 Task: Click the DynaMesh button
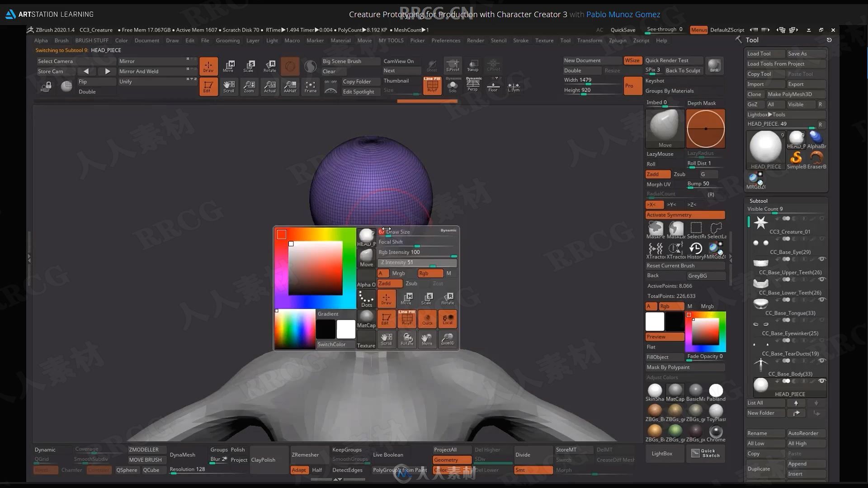pyautogui.click(x=183, y=455)
